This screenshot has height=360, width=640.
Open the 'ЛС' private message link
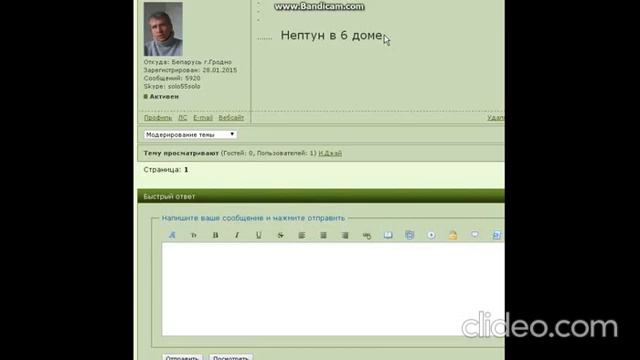point(182,118)
